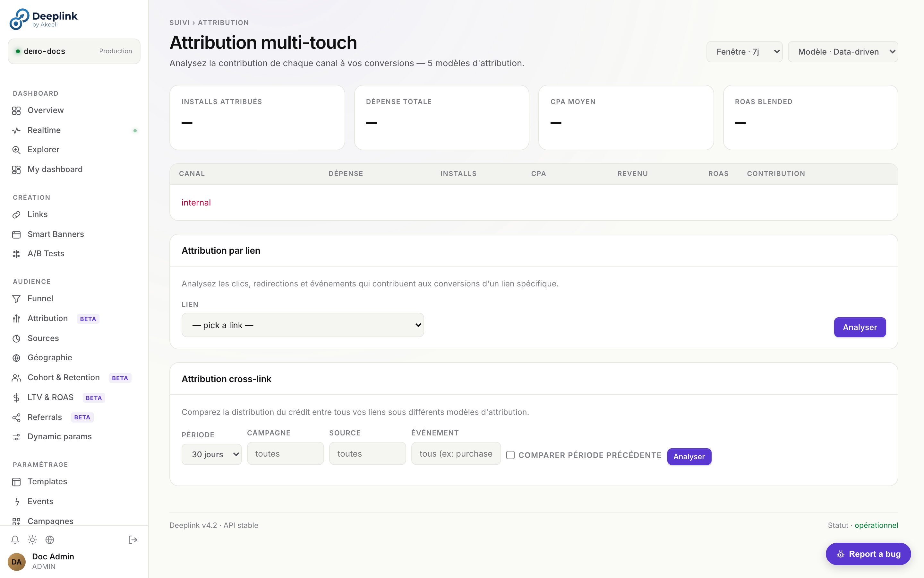
Task: Click Deeplink v4.2 · API stable footer text
Action: pos(214,526)
